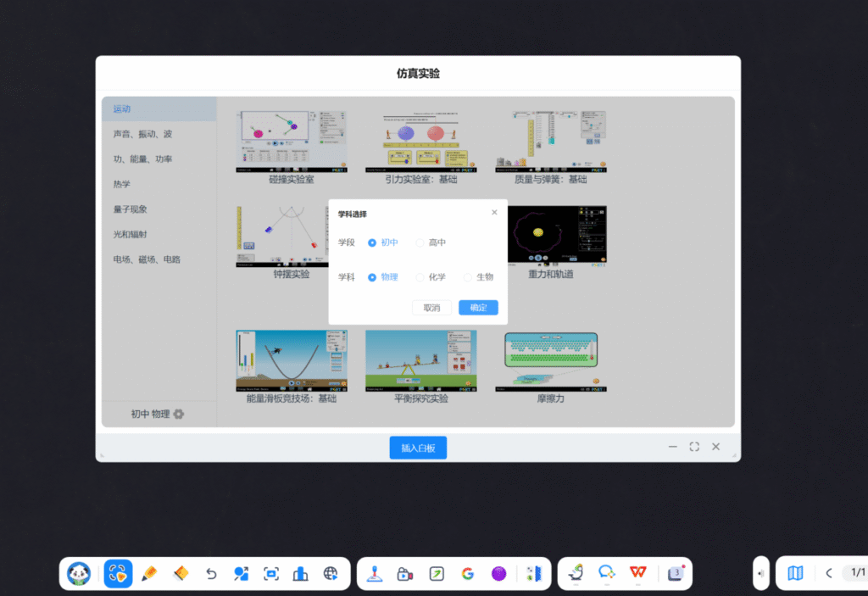Click the panda avatar icon
Viewport: 868px width, 596px height.
(x=80, y=574)
